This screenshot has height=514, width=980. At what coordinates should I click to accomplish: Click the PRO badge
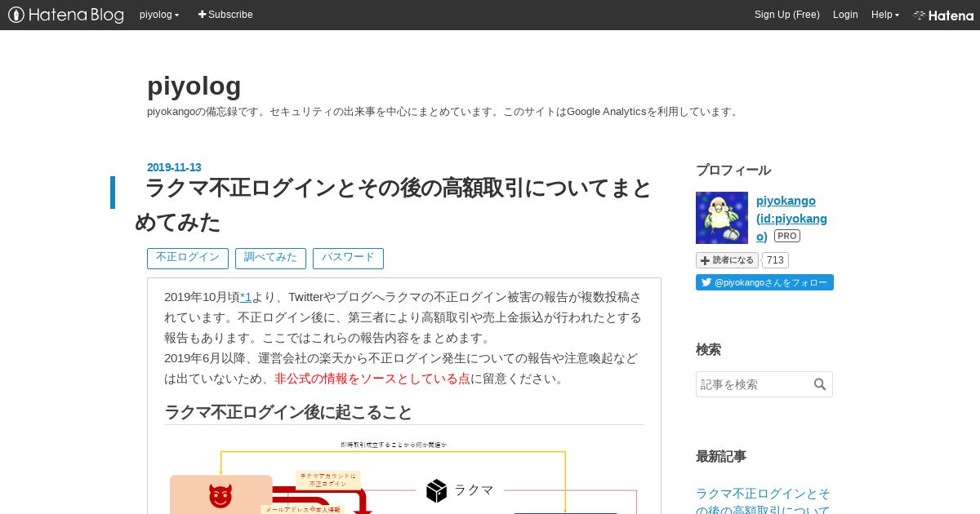coord(787,236)
